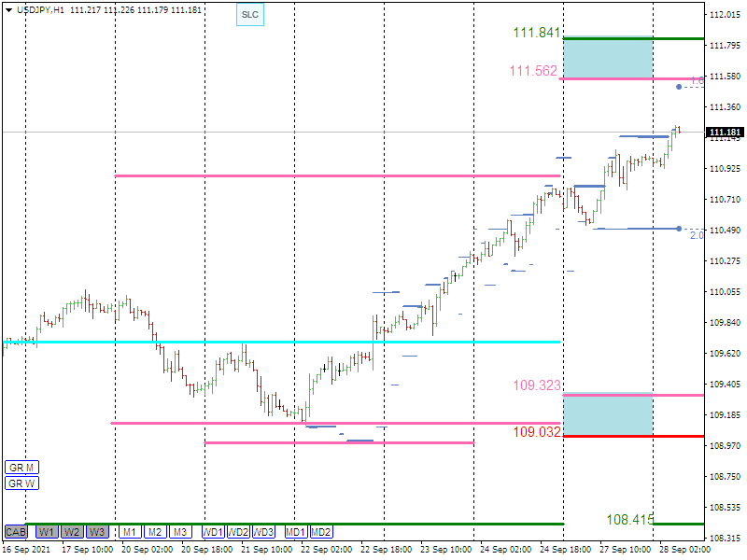Click the 109.032 red level label
The height and width of the screenshot is (560, 747).
point(536,431)
